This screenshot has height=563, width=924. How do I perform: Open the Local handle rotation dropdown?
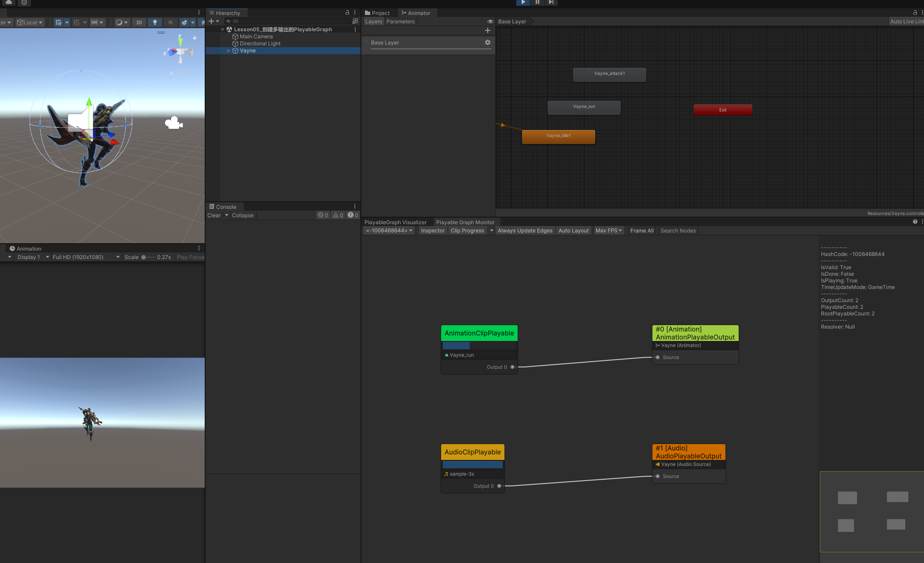coord(30,22)
